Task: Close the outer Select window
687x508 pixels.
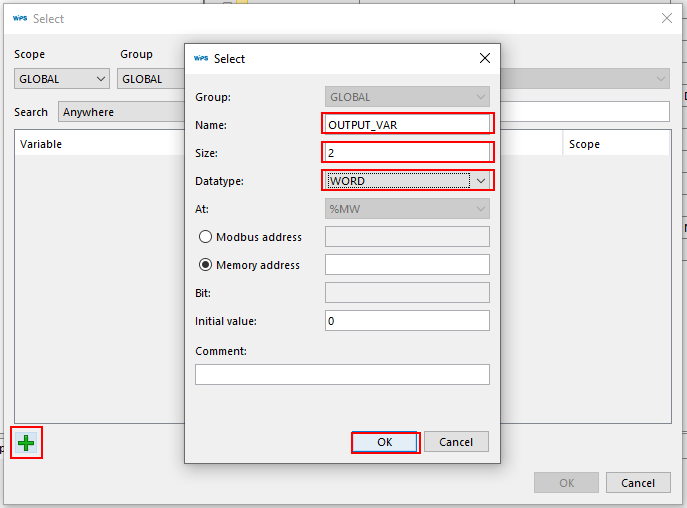Action: pos(667,18)
